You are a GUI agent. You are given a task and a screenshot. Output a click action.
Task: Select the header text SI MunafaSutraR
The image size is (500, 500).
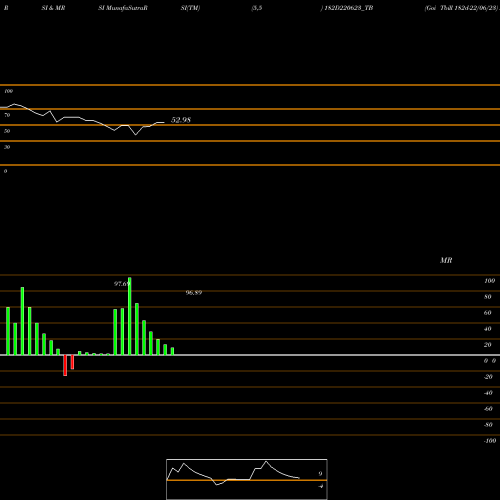tap(123, 8)
